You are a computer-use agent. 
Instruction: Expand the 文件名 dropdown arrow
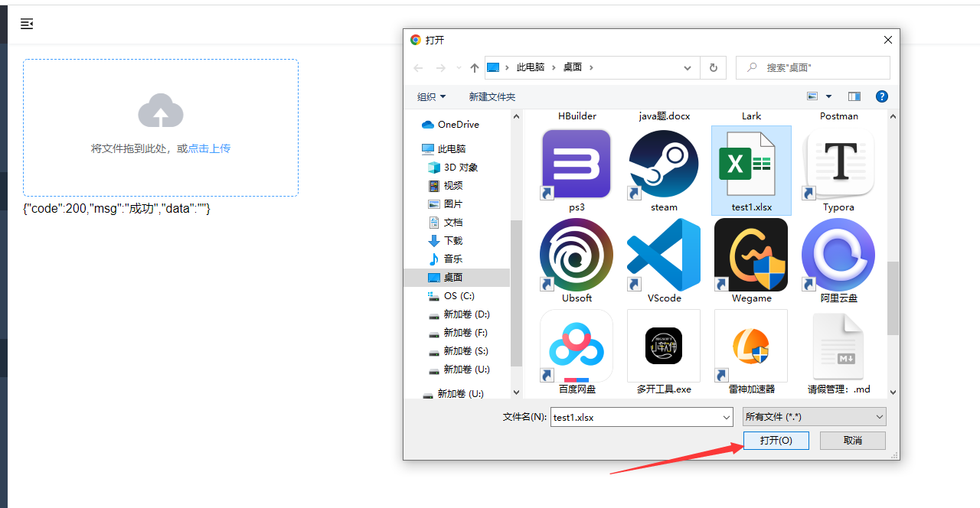[727, 417]
